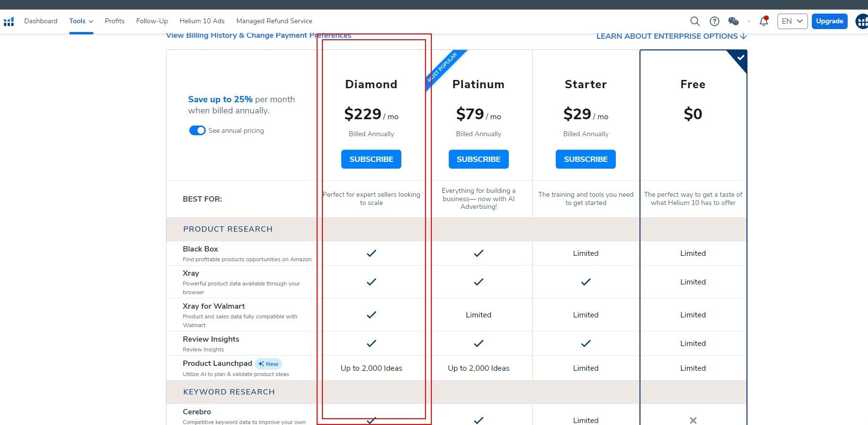Click the Black Box checkmark under Diamond

pos(371,253)
